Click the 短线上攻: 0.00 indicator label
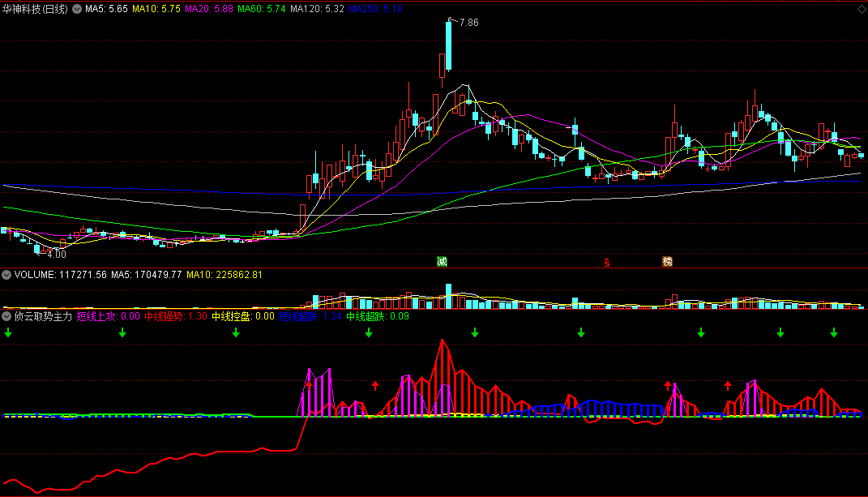The image size is (868, 497). (x=108, y=316)
